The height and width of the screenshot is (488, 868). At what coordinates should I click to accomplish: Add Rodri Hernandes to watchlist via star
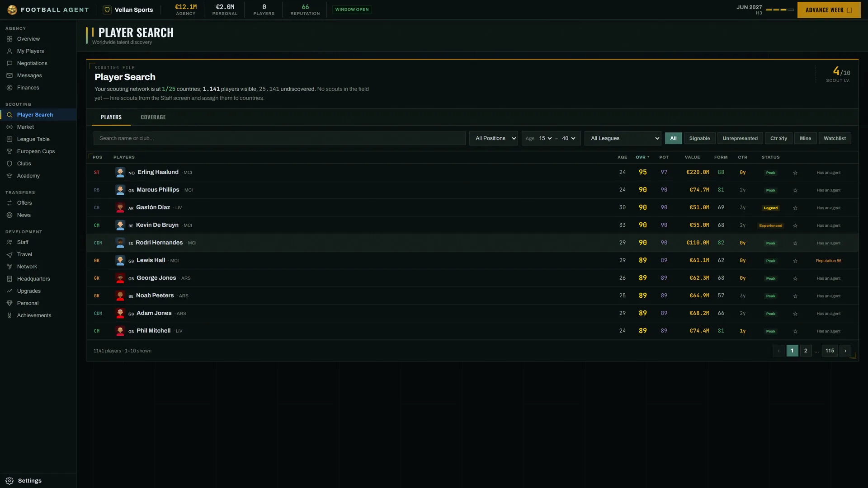795,243
